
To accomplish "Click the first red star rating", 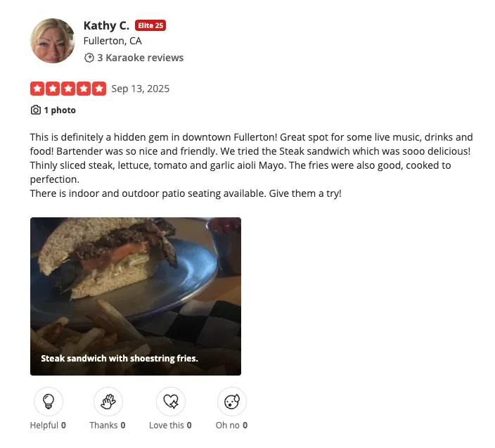I will point(37,89).
